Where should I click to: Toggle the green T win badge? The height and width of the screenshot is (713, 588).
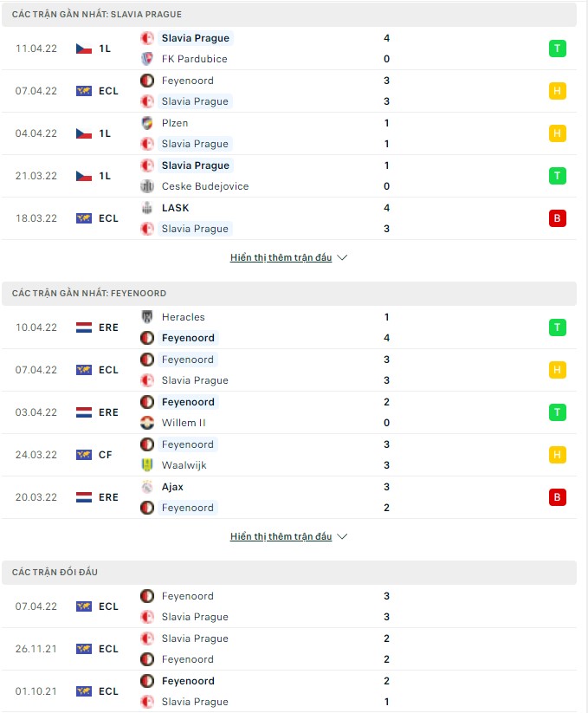557,49
